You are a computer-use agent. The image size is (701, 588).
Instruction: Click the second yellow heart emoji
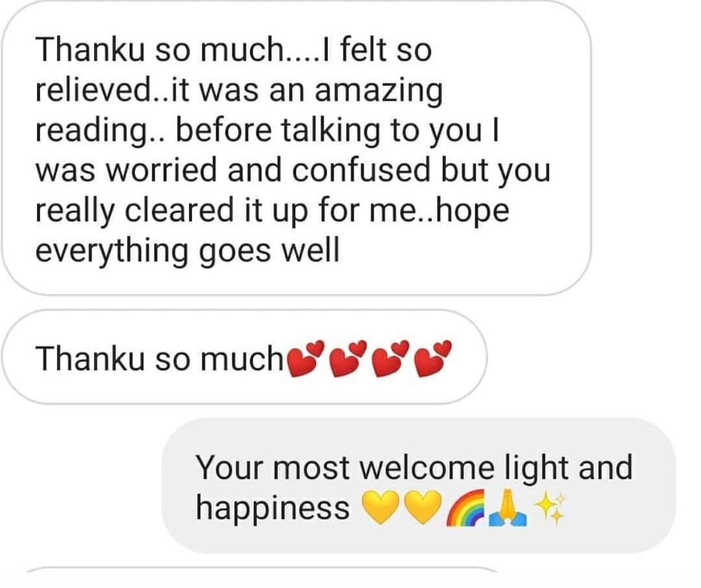(423, 508)
